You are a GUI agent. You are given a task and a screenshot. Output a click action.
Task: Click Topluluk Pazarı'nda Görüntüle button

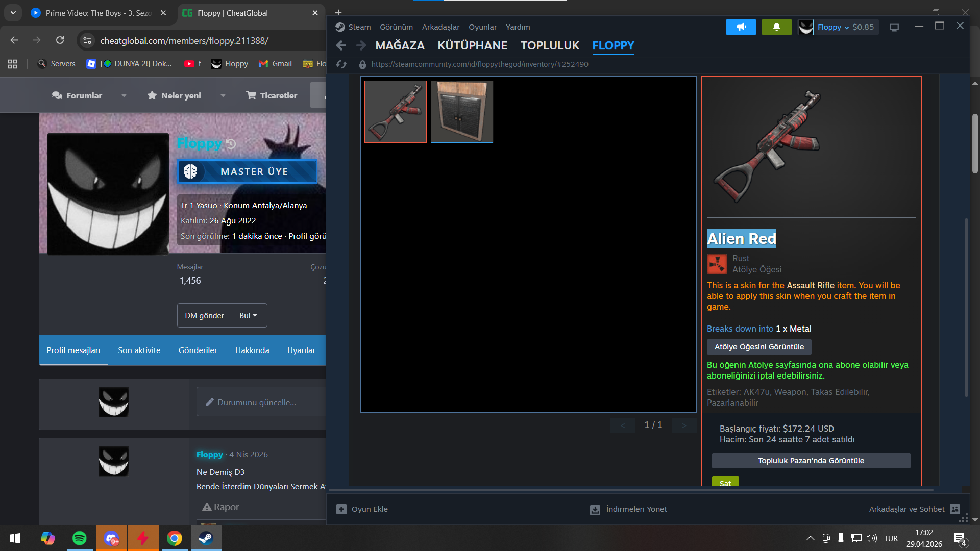click(x=811, y=461)
